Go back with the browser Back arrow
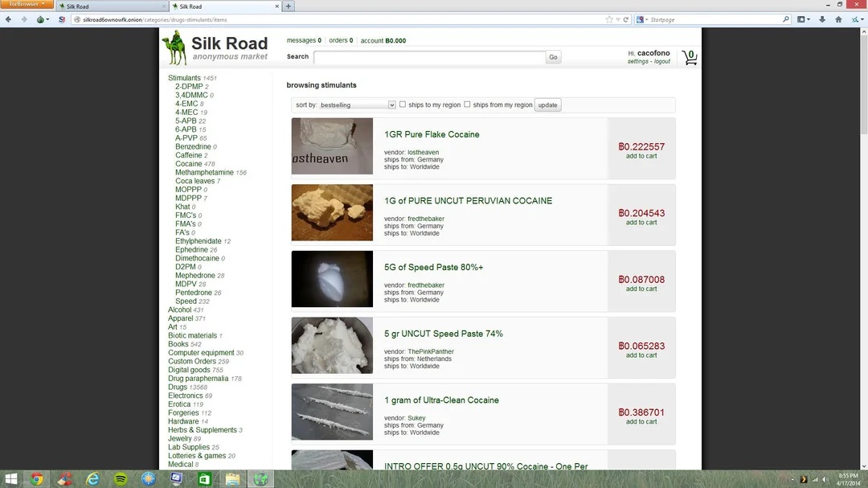Screen dimensions: 868x488 [x=8, y=19]
